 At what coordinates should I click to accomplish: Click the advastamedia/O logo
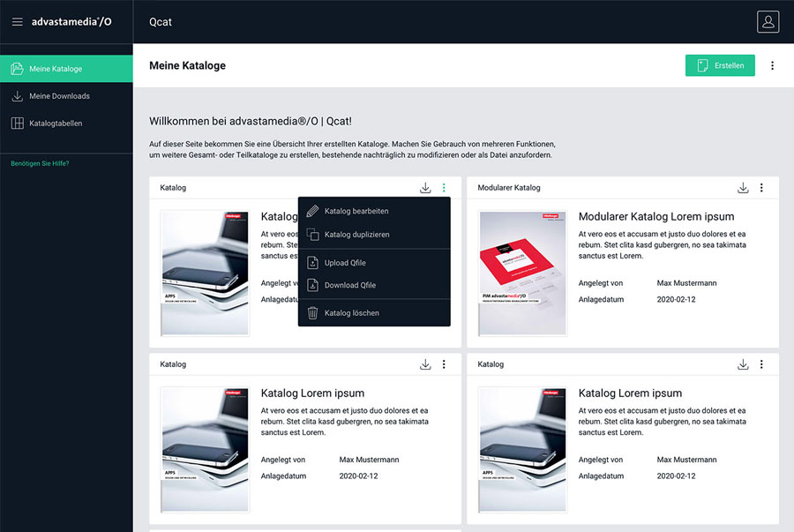71,22
